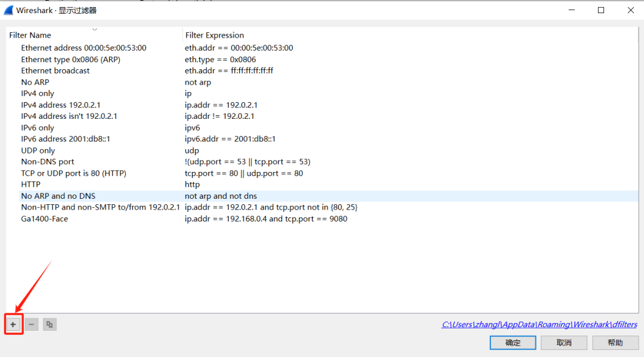Select the IPv6 only filter name

38,128
